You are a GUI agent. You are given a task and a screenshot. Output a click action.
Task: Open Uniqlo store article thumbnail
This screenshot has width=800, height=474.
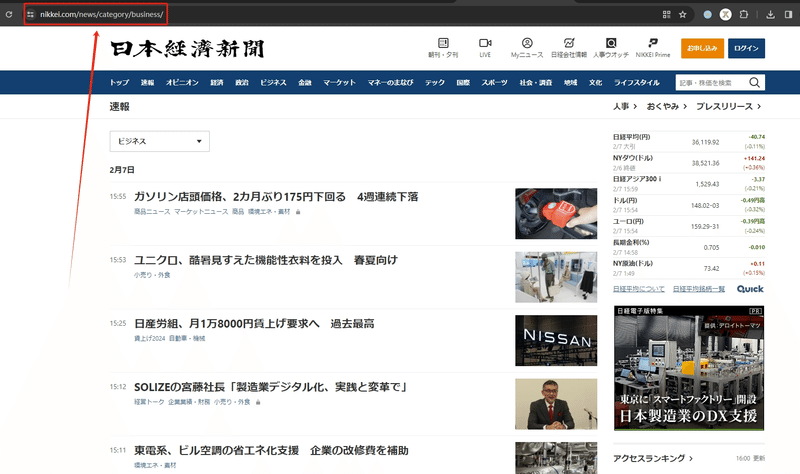pos(556,277)
